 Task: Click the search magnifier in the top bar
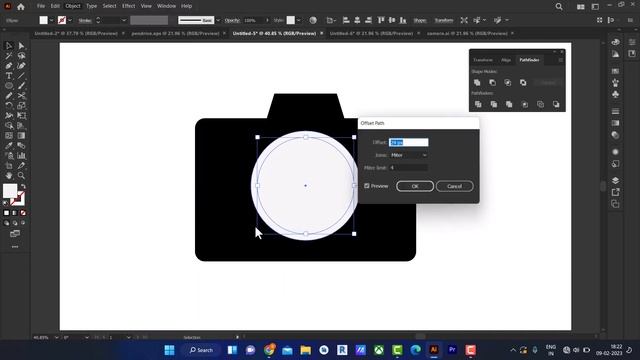[559, 7]
